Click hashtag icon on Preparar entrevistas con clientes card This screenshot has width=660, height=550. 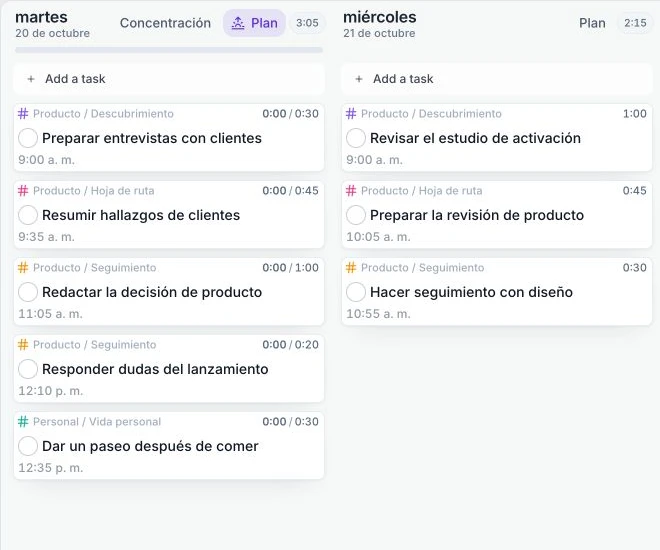click(23, 114)
